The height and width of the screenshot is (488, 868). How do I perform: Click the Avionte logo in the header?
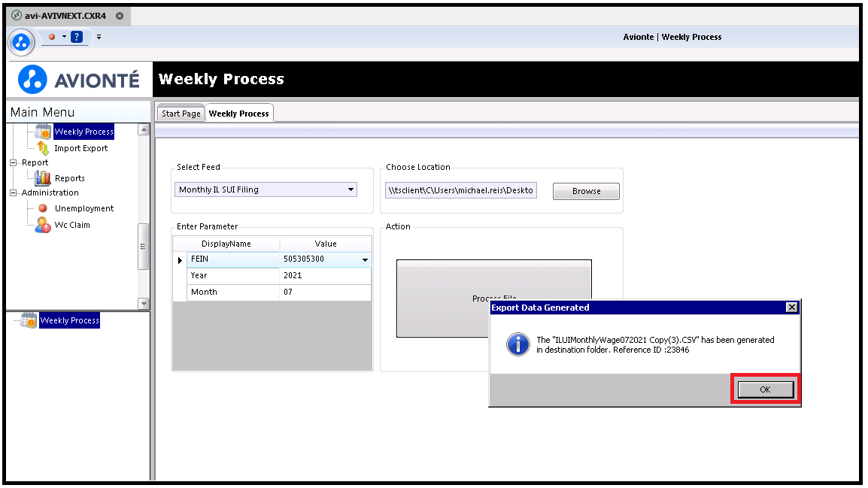[x=79, y=80]
